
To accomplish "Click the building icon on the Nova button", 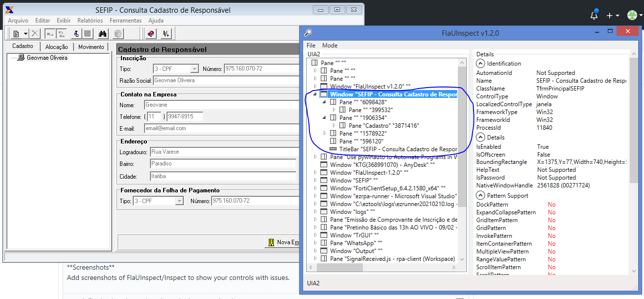I will coord(271,242).
